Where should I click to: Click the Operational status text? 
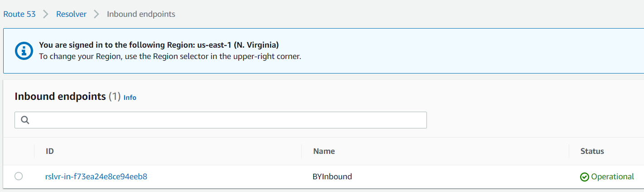coord(613,177)
